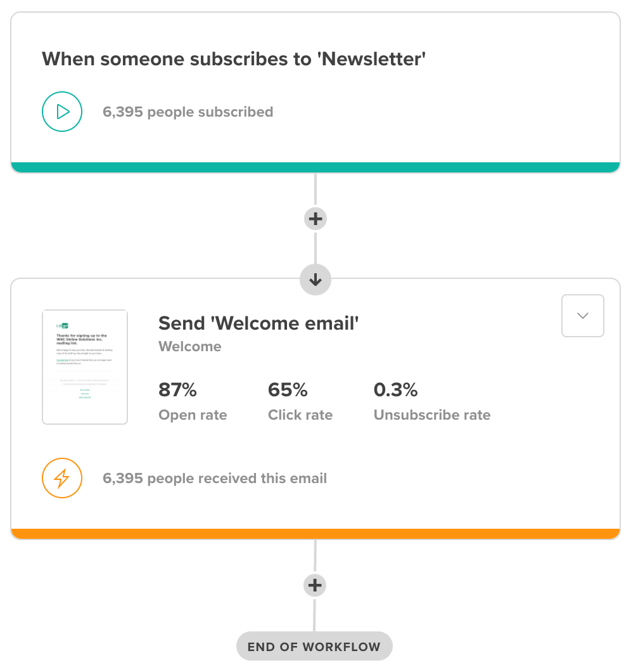Collapse the email step using the chevron button
This screenshot has height=672, width=631.
(582, 315)
